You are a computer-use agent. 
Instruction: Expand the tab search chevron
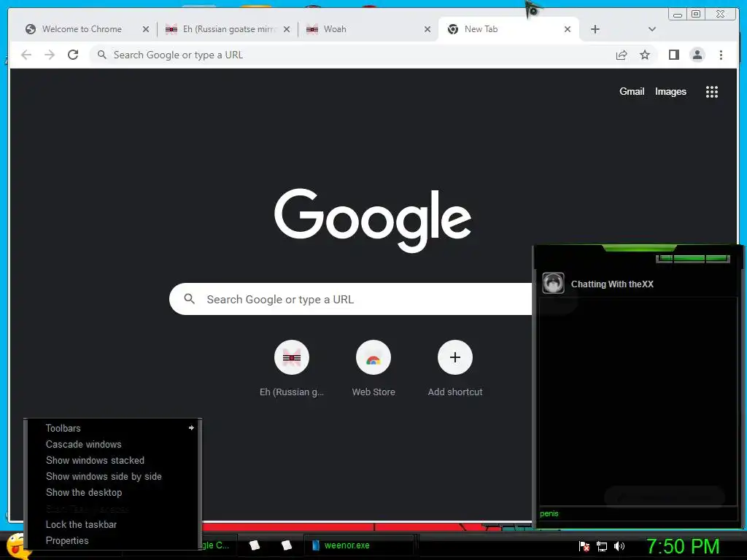[x=652, y=29]
